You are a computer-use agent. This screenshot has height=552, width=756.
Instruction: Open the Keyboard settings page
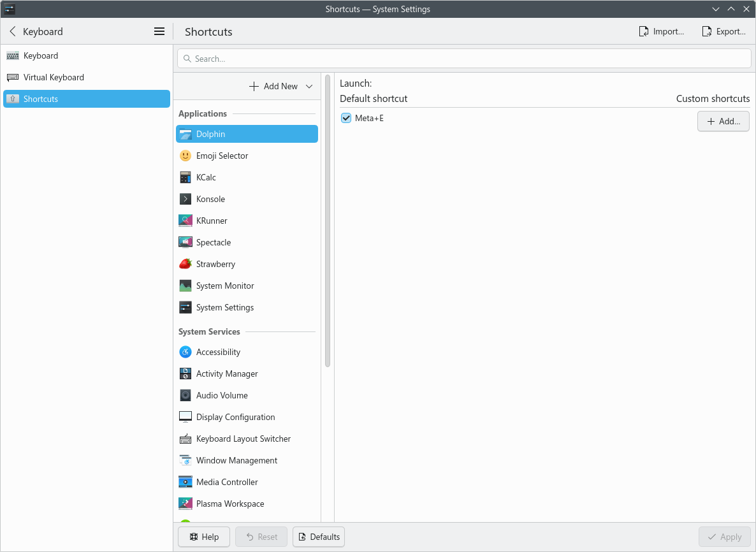coord(87,56)
